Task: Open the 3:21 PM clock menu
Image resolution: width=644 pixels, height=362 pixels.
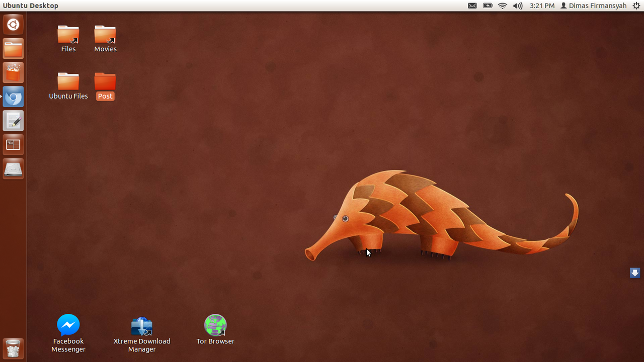Action: pyautogui.click(x=542, y=6)
